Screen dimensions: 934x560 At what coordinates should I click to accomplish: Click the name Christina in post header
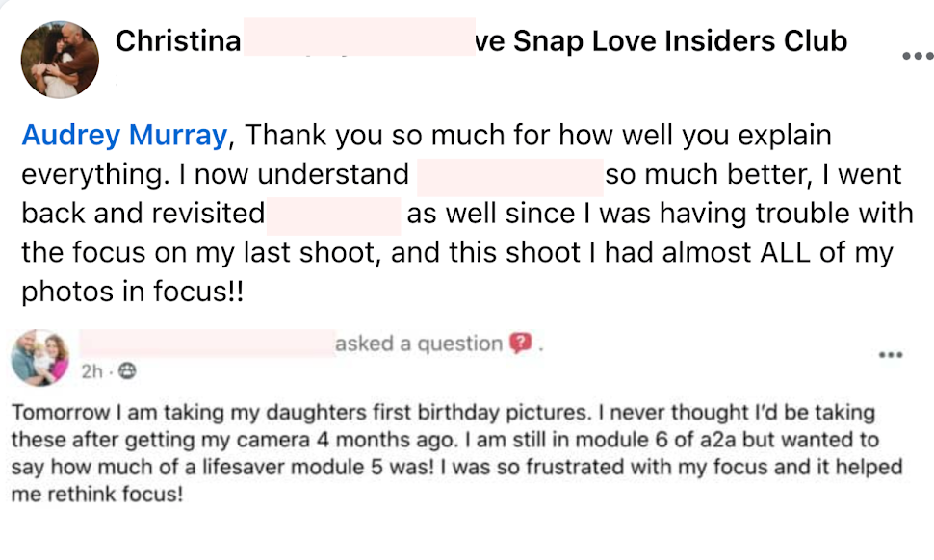(176, 40)
